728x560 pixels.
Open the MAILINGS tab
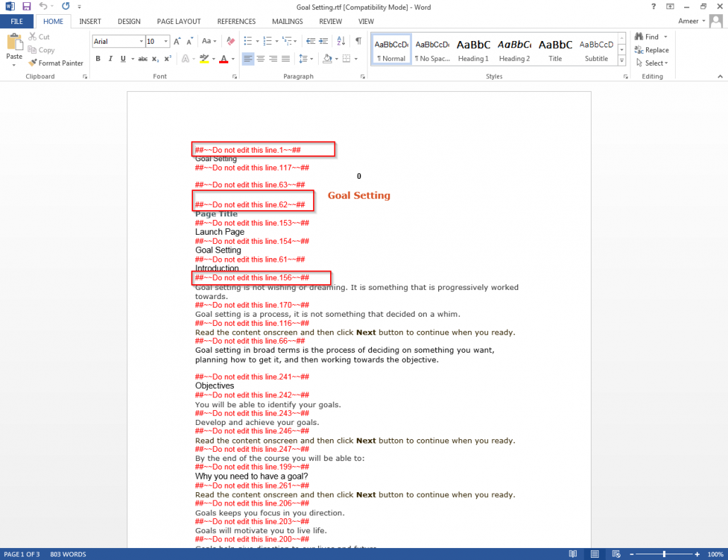pos(287,21)
